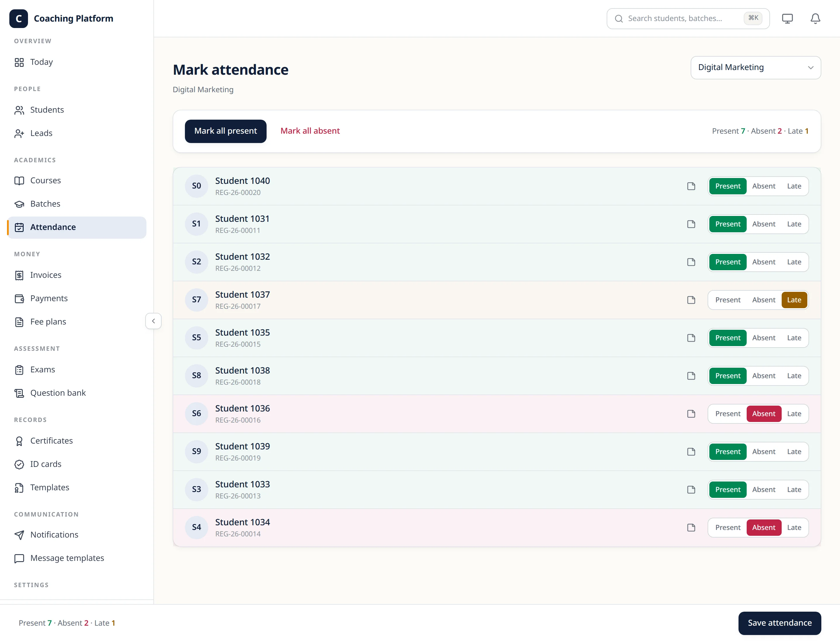
Task: Go to Certificates page
Action: [x=76, y=441]
